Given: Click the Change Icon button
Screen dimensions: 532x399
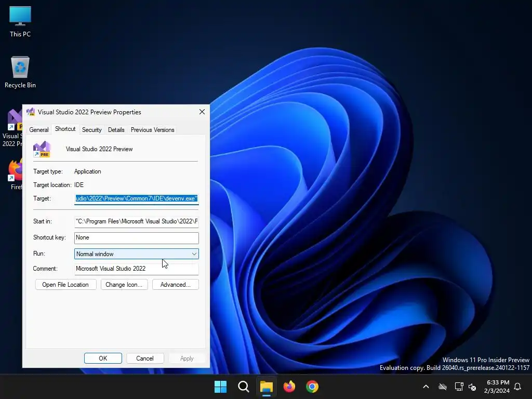Looking at the screenshot, I should coord(124,285).
